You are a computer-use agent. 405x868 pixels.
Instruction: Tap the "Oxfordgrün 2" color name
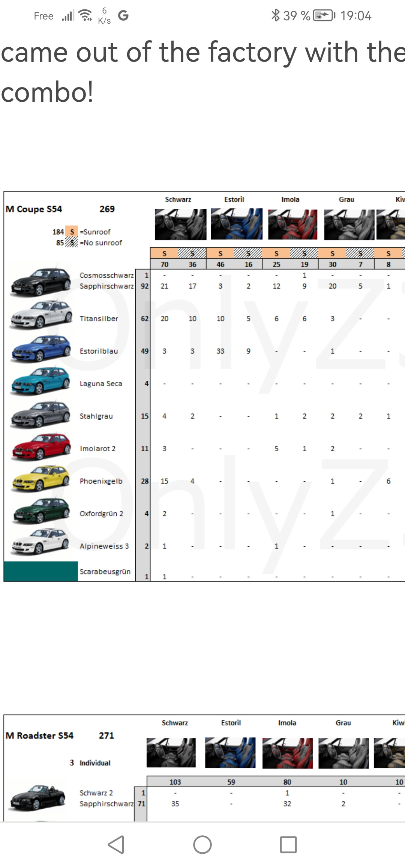coord(101,514)
